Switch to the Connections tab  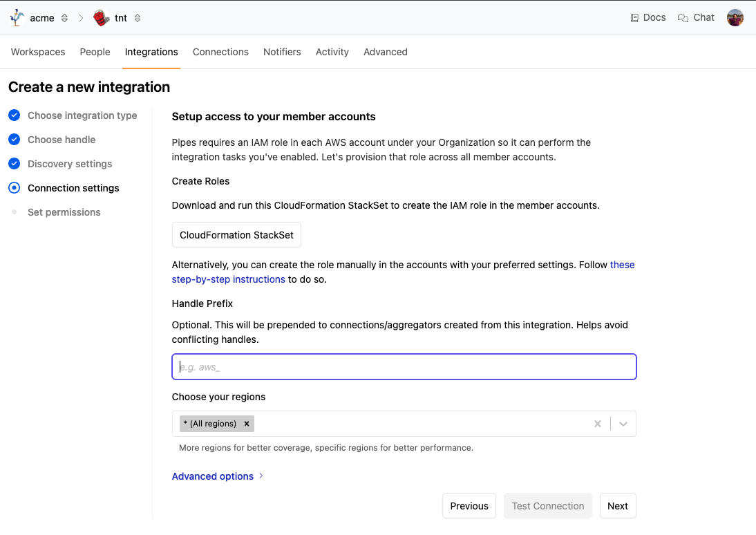click(220, 52)
